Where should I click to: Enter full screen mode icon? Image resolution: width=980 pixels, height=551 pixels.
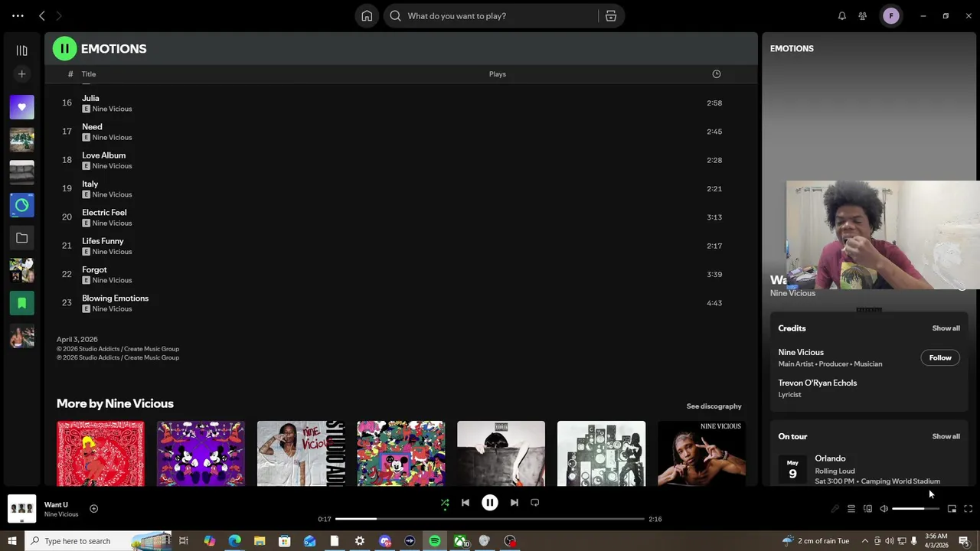click(x=968, y=509)
